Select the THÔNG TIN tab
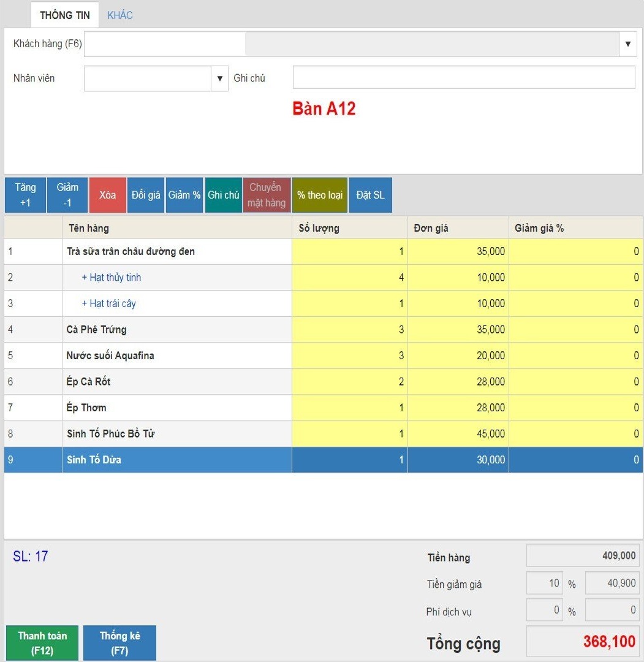The image size is (644, 662). (65, 15)
